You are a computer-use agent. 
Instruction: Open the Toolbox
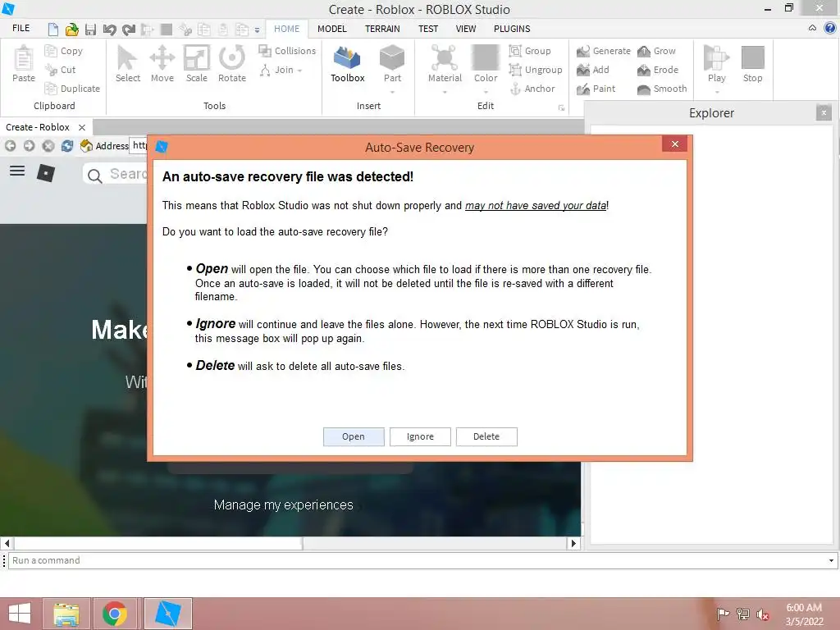point(347,64)
